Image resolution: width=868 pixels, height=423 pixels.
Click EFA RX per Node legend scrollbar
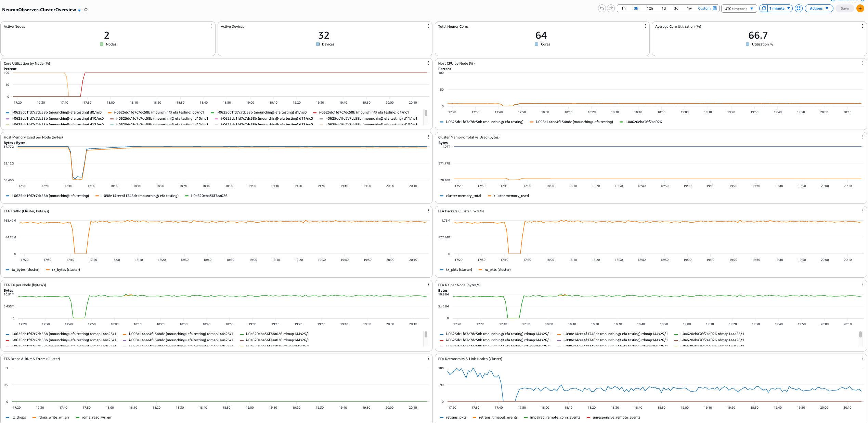point(860,334)
